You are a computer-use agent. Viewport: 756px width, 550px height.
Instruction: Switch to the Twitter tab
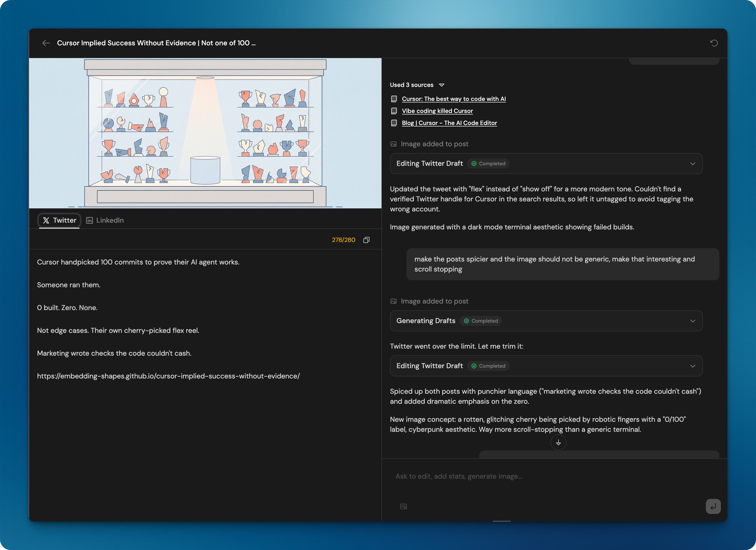(59, 220)
